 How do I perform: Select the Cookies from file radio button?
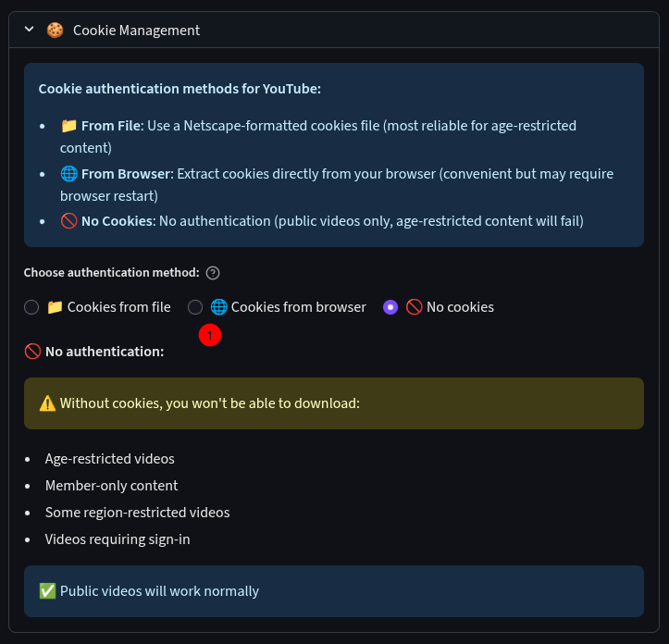31,307
